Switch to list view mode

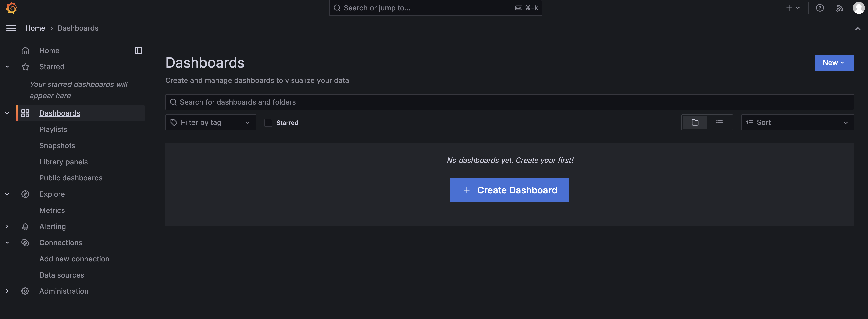(719, 122)
